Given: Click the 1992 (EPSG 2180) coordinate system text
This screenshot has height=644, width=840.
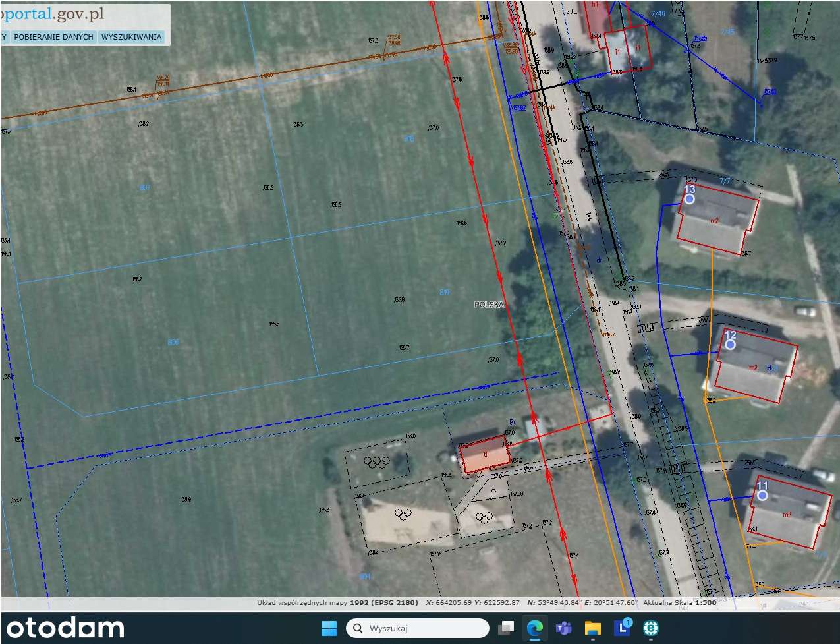Looking at the screenshot, I should point(384,602).
